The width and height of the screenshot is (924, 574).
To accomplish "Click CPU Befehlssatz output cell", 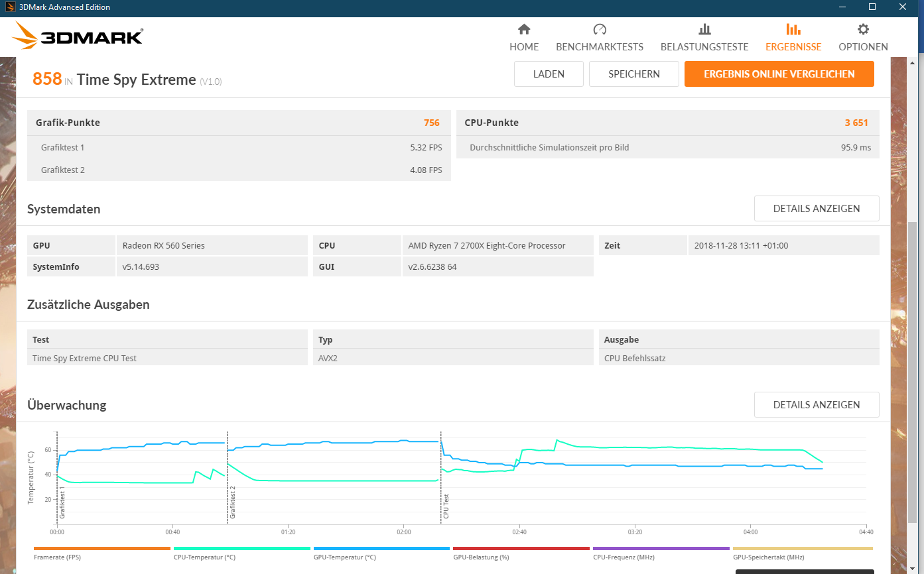I will [739, 358].
